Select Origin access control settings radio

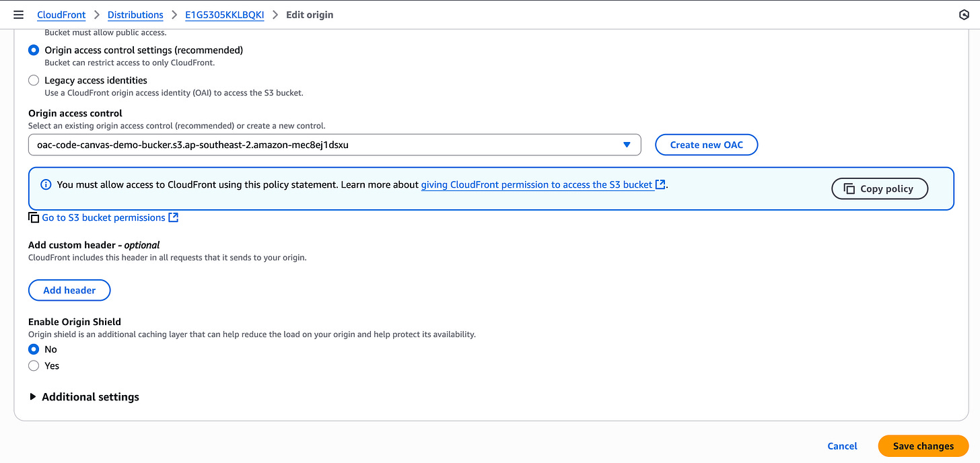click(34, 50)
